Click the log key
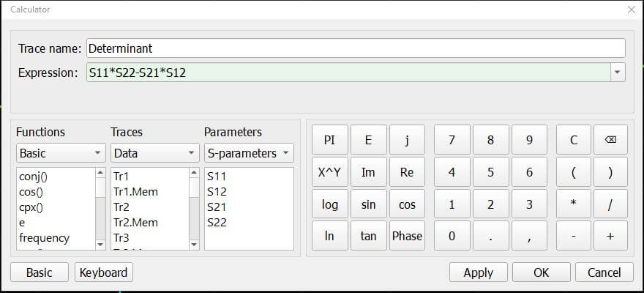The height and width of the screenshot is (293, 644). [x=330, y=204]
